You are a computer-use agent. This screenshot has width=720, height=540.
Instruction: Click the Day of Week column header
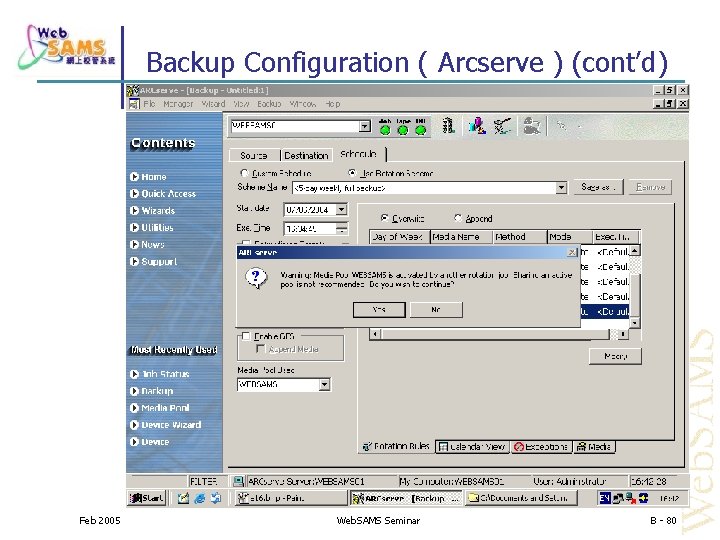click(399, 237)
